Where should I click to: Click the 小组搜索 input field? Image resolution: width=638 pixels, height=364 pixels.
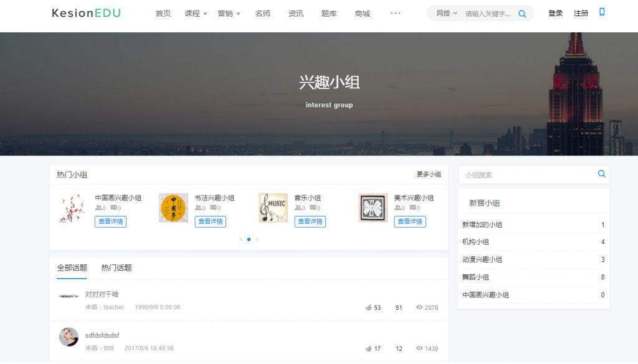coord(527,175)
